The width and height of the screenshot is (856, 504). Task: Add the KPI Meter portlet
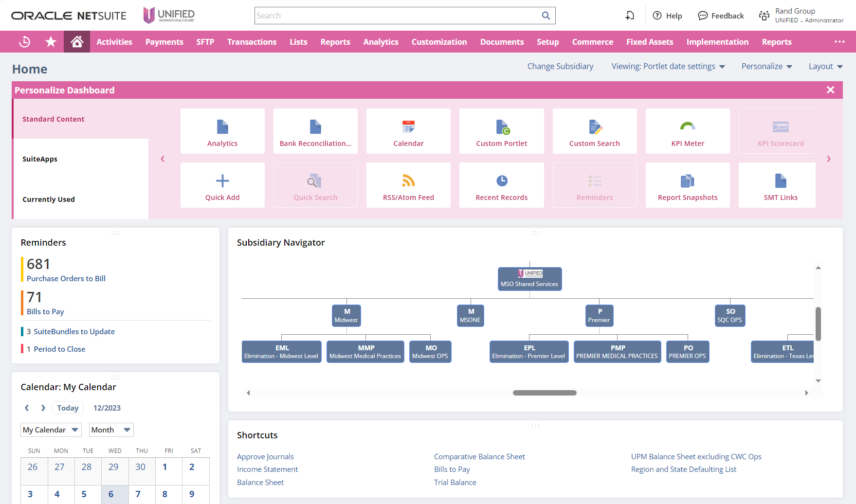point(688,131)
